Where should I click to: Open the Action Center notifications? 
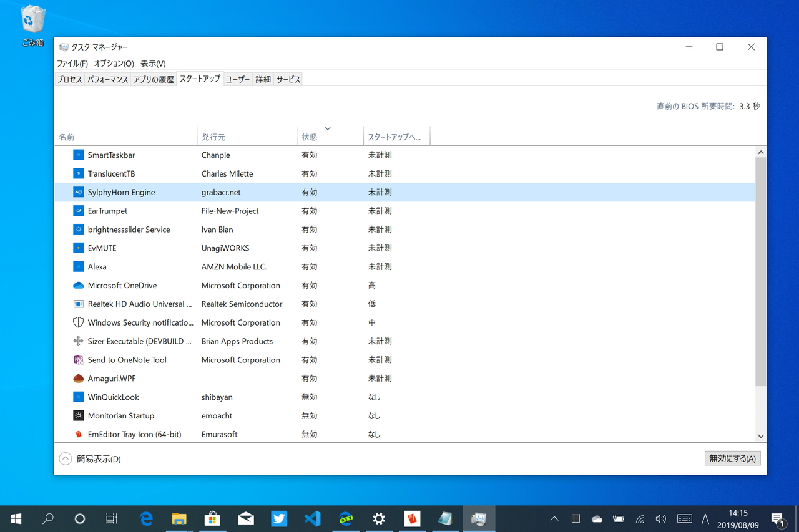coord(778,519)
